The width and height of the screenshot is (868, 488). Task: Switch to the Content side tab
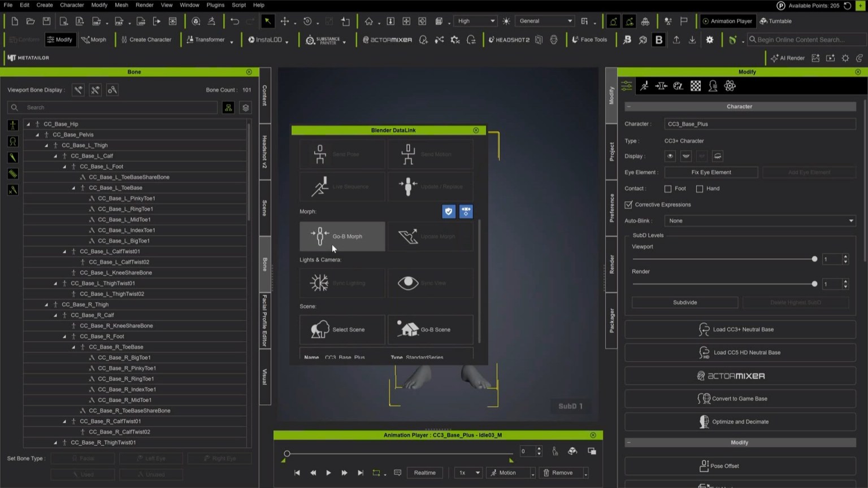[264, 95]
